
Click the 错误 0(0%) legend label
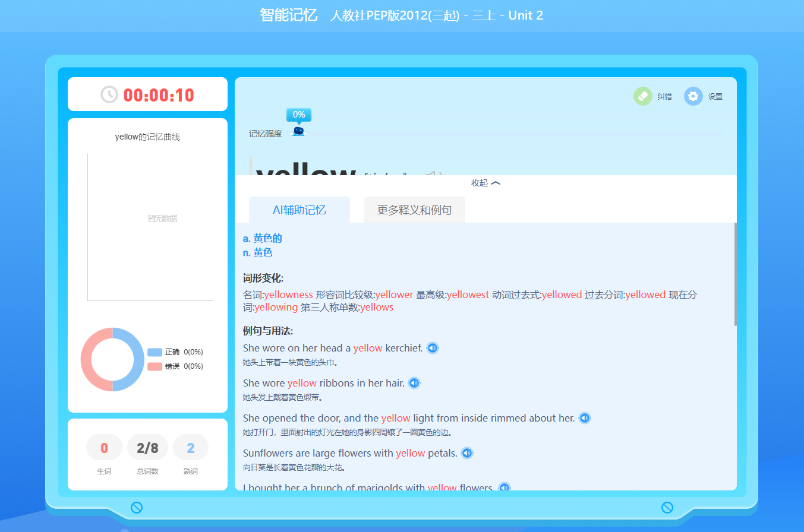[184, 366]
